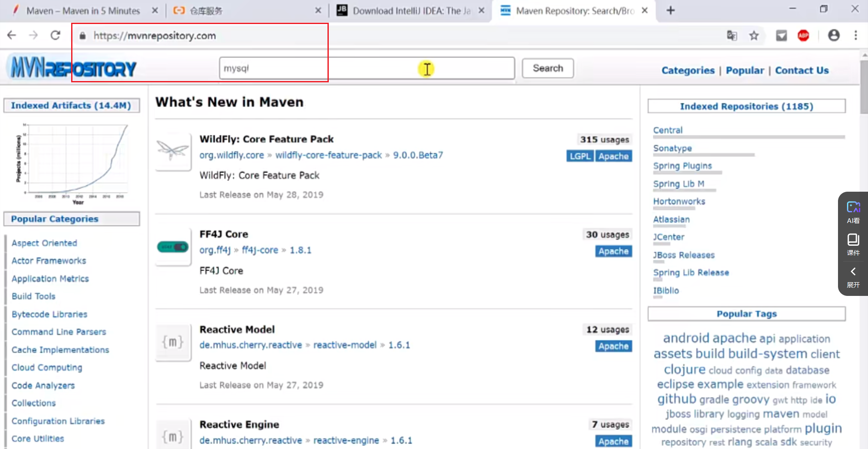Open the org.wildfly.core group link
The height and width of the screenshot is (449, 868).
pos(231,155)
